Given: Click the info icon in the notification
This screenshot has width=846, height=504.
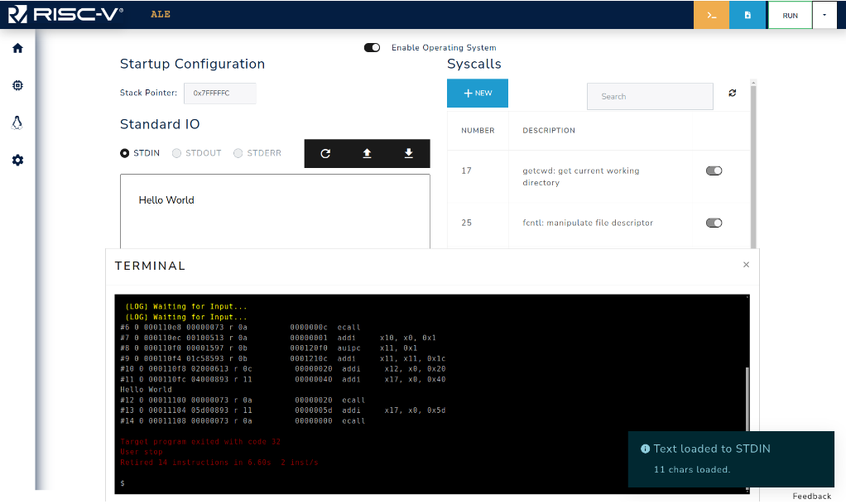Looking at the screenshot, I should 645,449.
